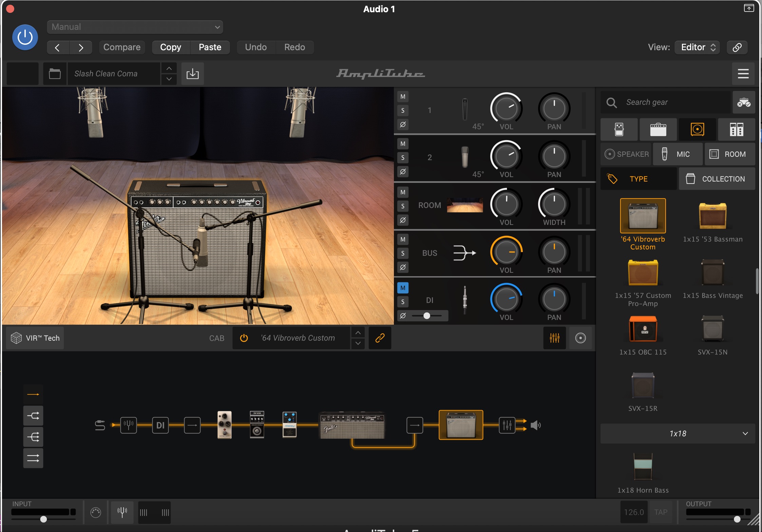The width and height of the screenshot is (762, 532).
Task: Unmute the DI channel
Action: 403,288
